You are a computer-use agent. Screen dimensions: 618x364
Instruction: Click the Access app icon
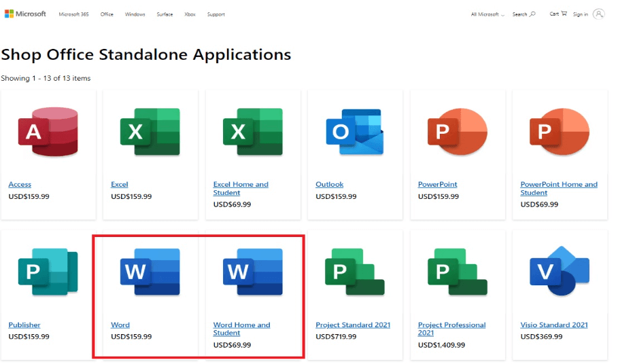point(48,132)
